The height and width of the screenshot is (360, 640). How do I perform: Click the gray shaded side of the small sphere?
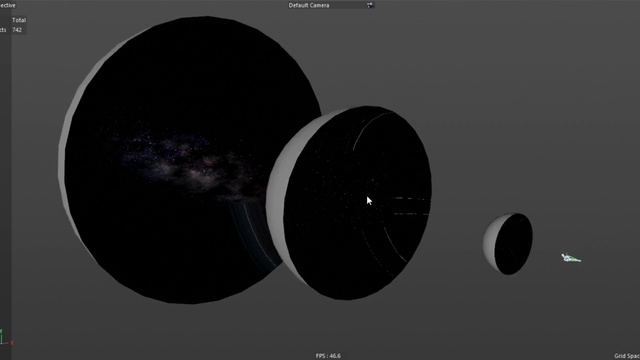pos(489,243)
